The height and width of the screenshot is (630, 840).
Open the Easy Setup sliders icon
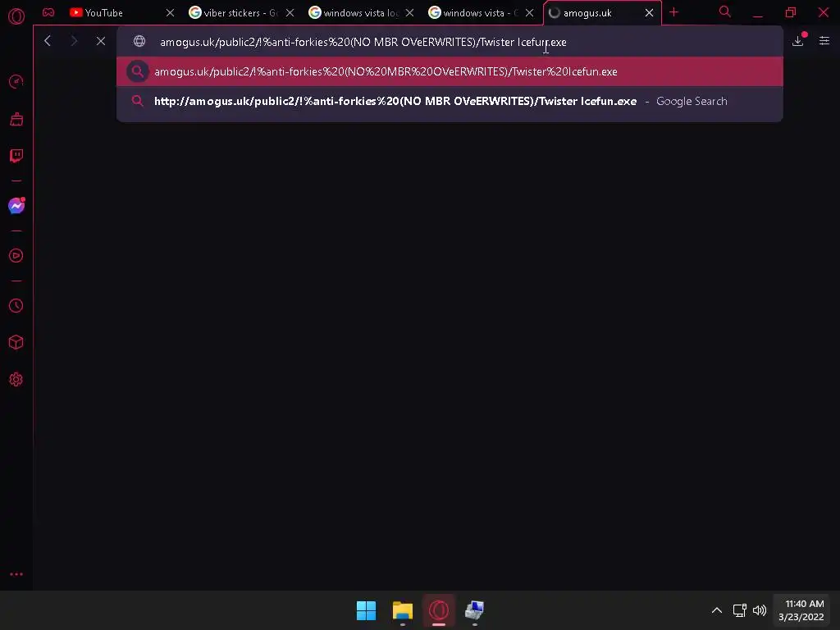point(824,41)
